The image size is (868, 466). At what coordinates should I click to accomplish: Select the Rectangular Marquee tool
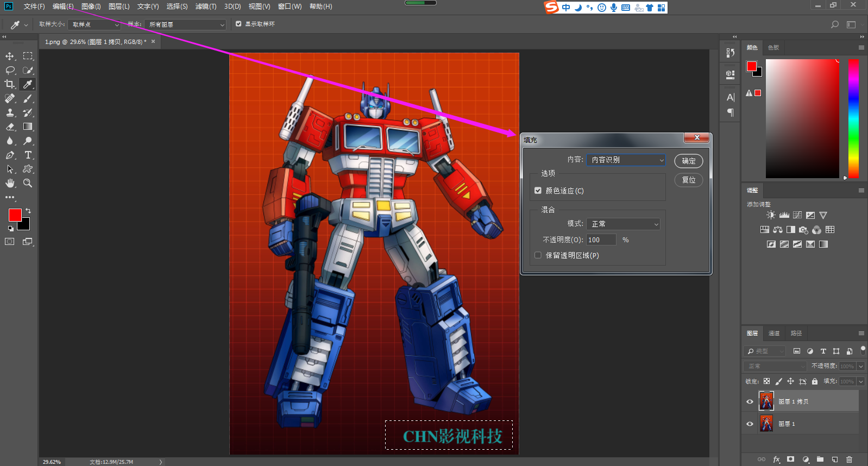click(28, 56)
